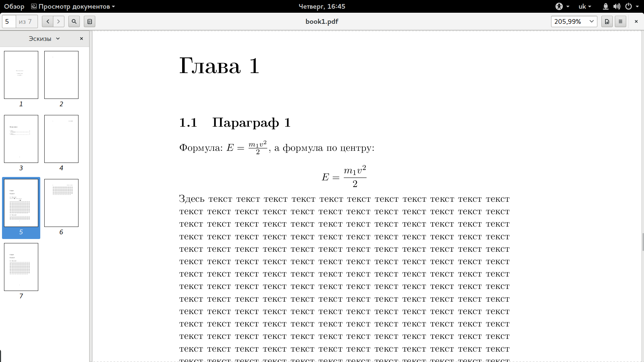Click the volume speaker icon

tap(616, 6)
